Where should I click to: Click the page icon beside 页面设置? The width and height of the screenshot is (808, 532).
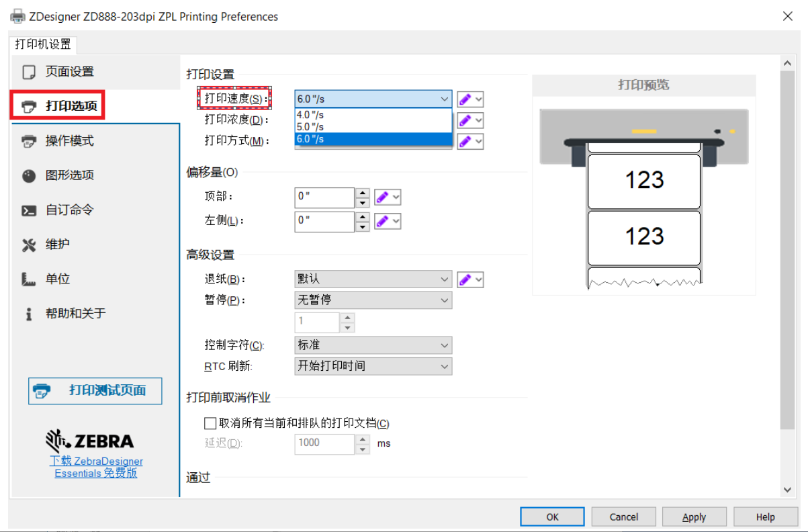(x=29, y=72)
